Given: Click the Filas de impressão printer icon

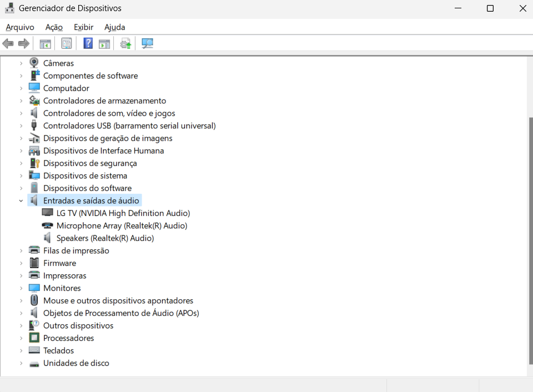Looking at the screenshot, I should 34,250.
